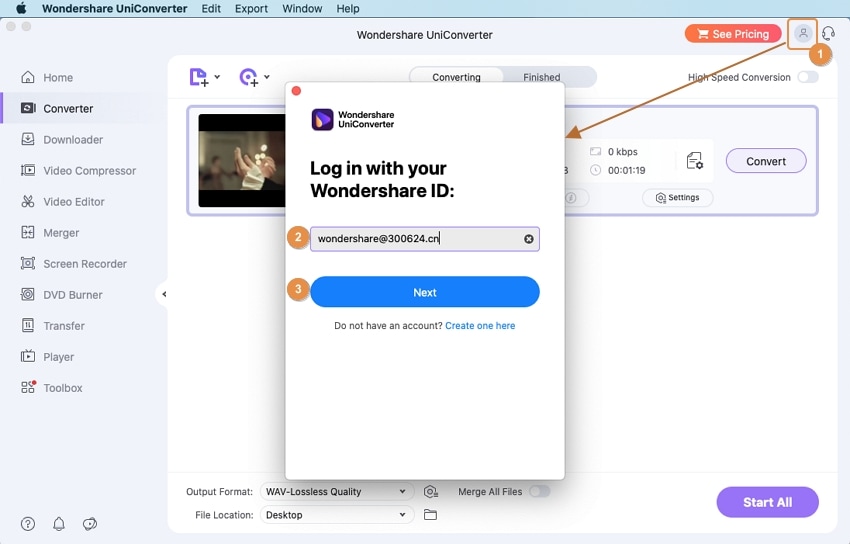The height and width of the screenshot is (544, 850).
Task: Open the user account icon
Action: 803,34
